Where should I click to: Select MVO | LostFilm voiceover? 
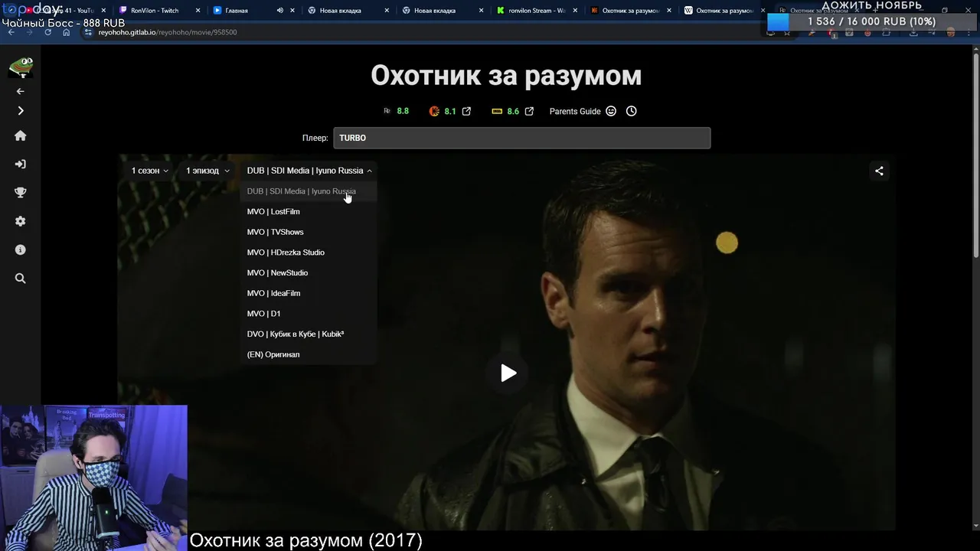point(309,211)
